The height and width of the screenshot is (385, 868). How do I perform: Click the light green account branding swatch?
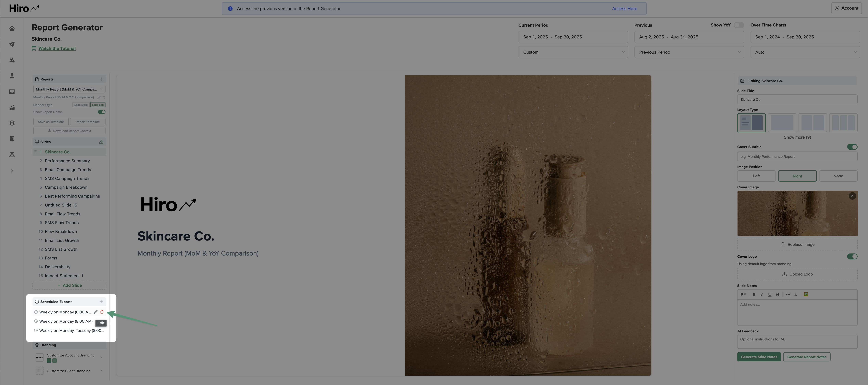click(x=55, y=361)
